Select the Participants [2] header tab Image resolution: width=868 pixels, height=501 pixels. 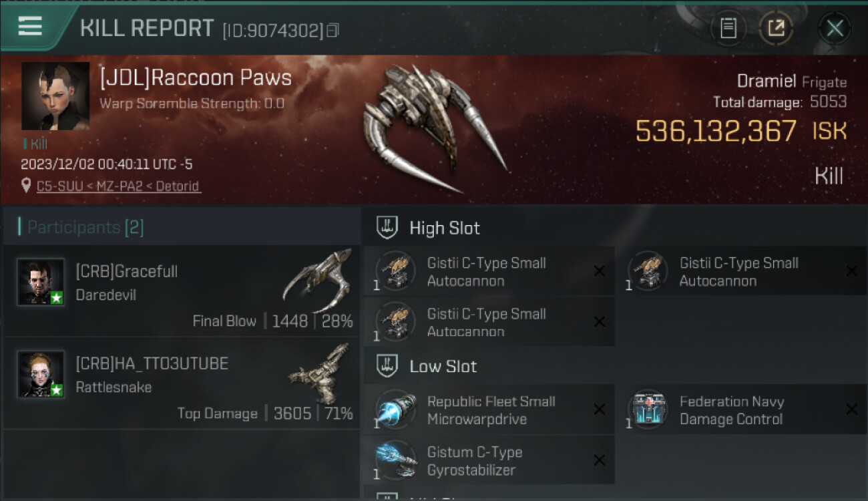click(81, 227)
